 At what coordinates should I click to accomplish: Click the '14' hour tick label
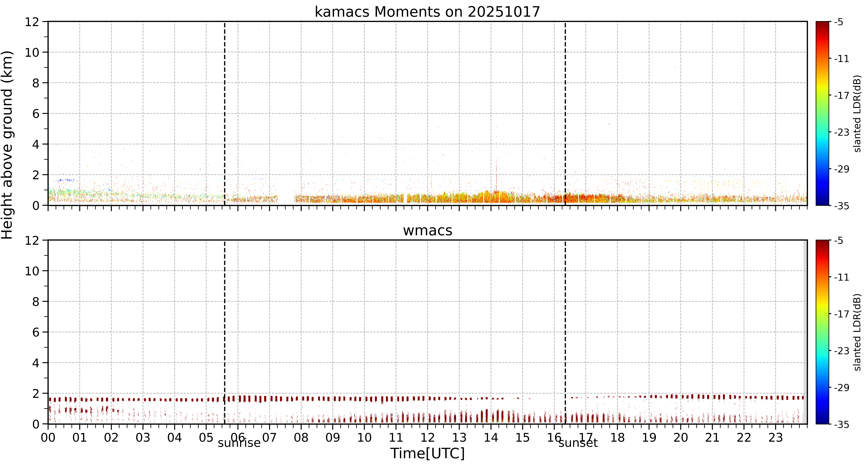tap(491, 438)
